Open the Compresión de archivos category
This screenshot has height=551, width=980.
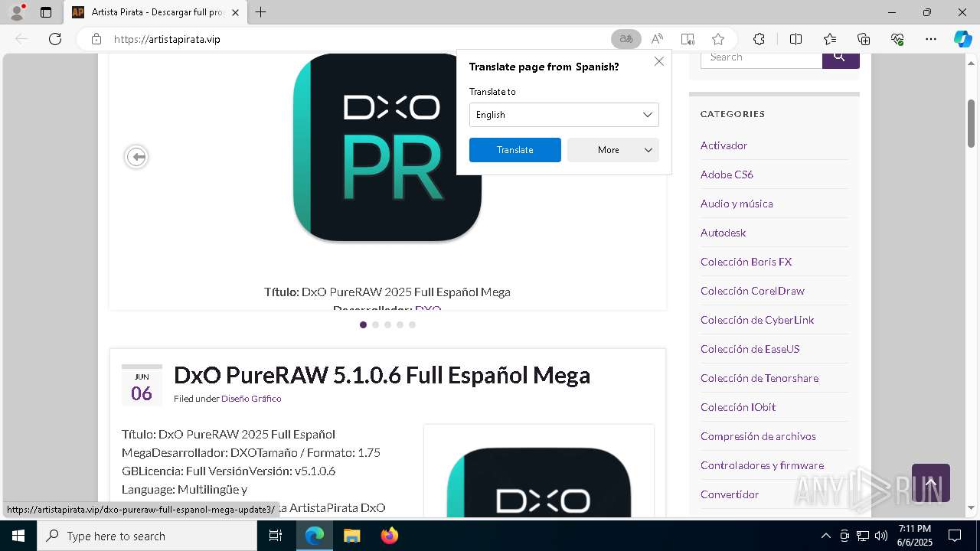[758, 436]
